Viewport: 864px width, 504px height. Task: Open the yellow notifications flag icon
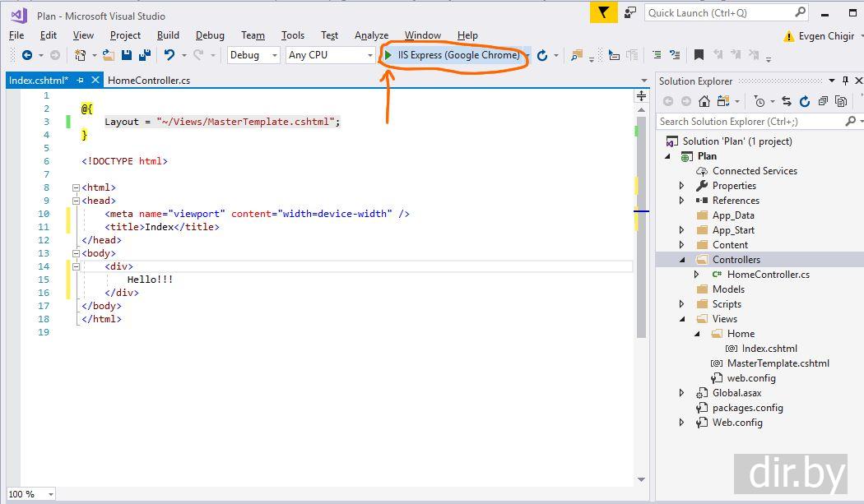click(604, 12)
